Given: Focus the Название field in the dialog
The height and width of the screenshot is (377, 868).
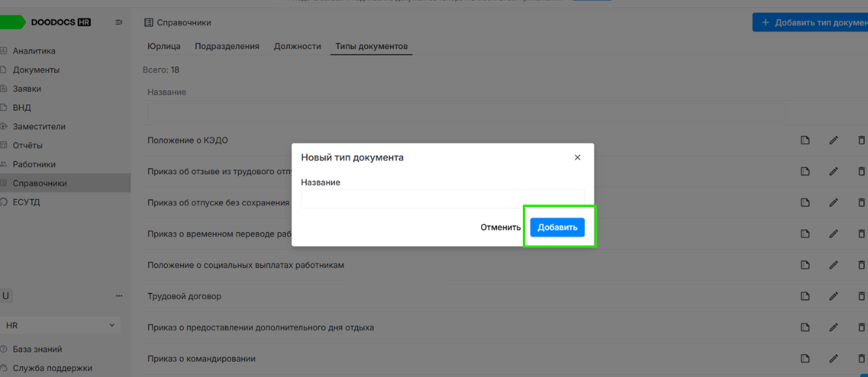Looking at the screenshot, I should [443, 199].
